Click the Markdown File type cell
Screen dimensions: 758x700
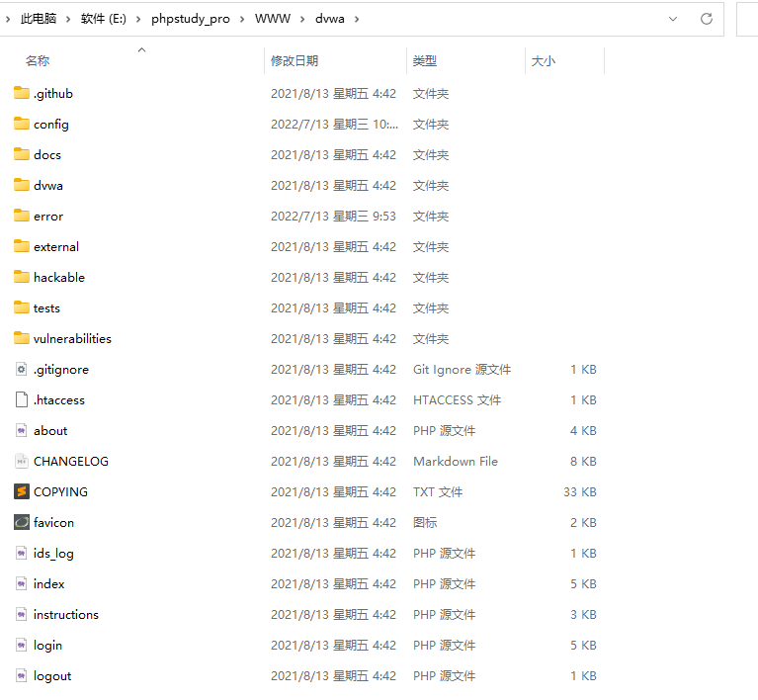click(456, 461)
